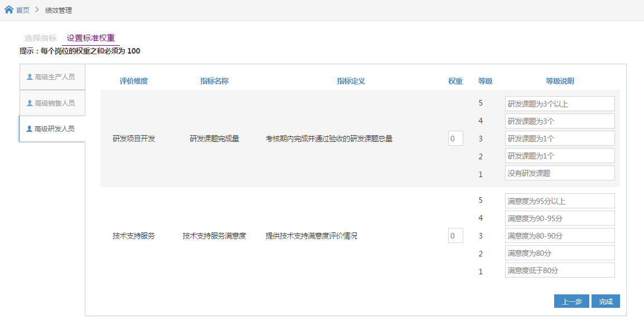This screenshot has width=644, height=324.
Task: Edit level 5 field 研发课题为3个以上
Action: coord(560,103)
